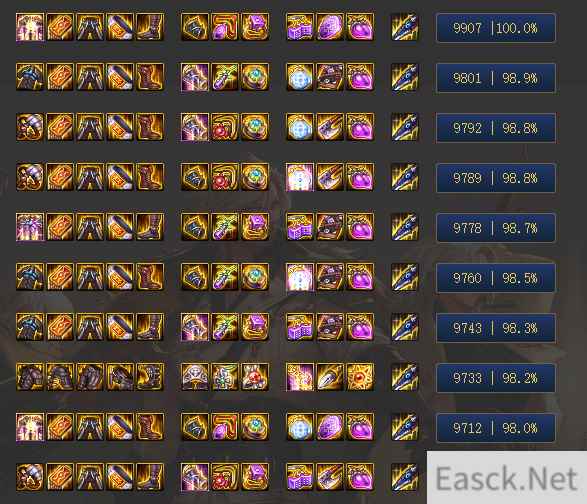This screenshot has height=504, width=587.
Task: Select the red gem ring in 9733 row
Action: 255,377
